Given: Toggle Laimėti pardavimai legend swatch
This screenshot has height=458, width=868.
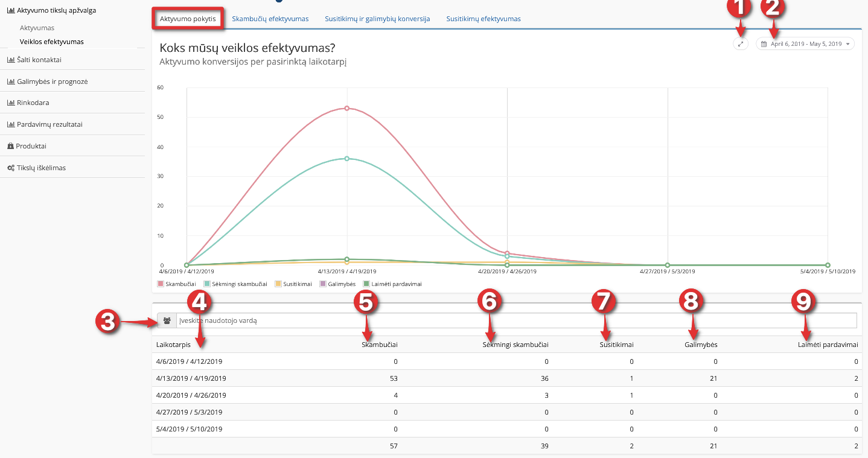Looking at the screenshot, I should [366, 284].
